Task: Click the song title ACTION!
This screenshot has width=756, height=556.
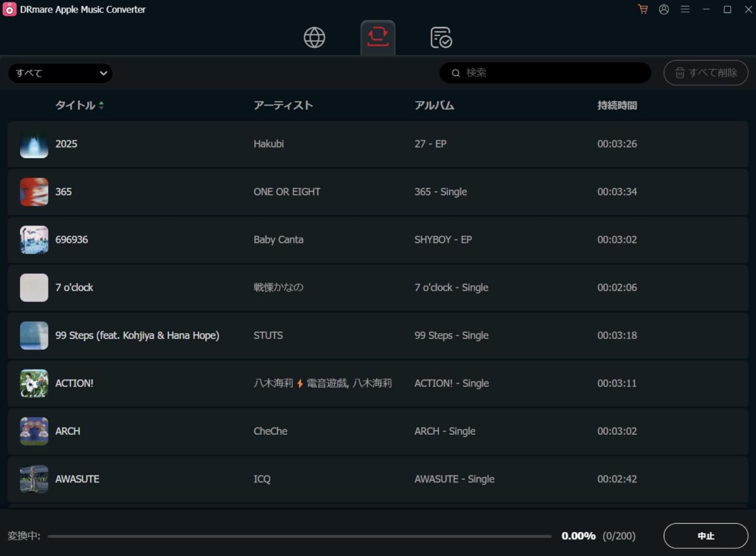Action: pos(75,383)
